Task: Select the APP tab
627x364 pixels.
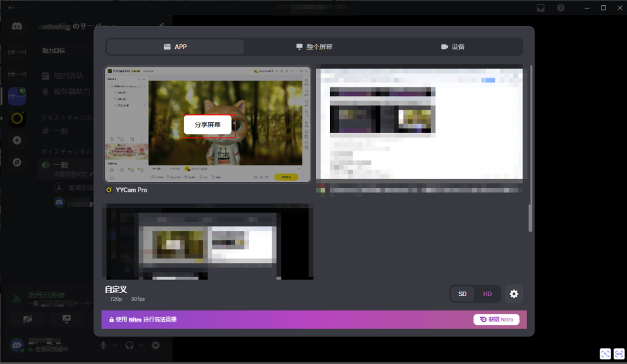Action: pos(175,47)
